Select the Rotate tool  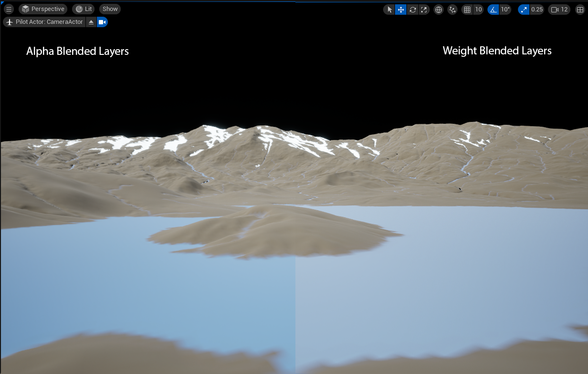(x=413, y=10)
